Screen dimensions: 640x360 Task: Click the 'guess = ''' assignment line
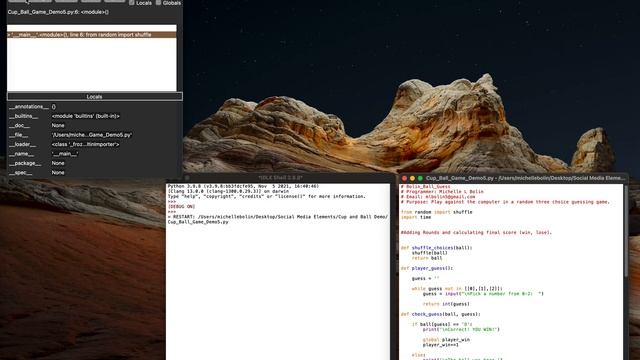pos(425,278)
